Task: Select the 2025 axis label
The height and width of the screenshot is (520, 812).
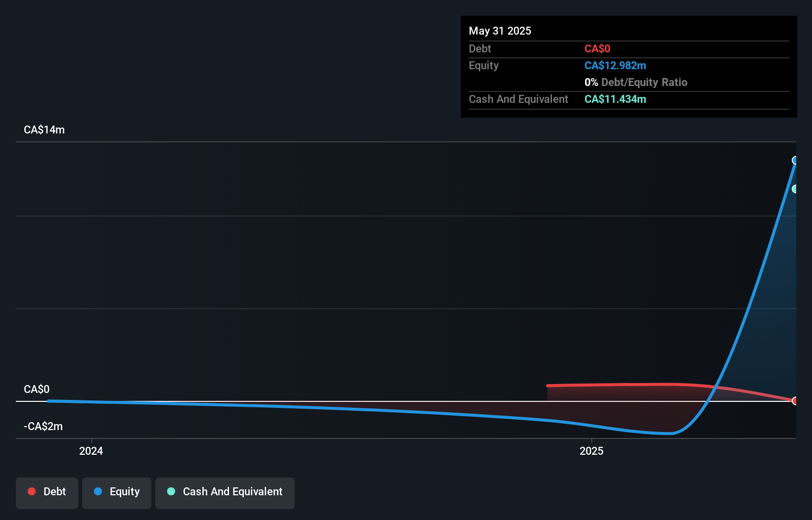Action: point(591,451)
